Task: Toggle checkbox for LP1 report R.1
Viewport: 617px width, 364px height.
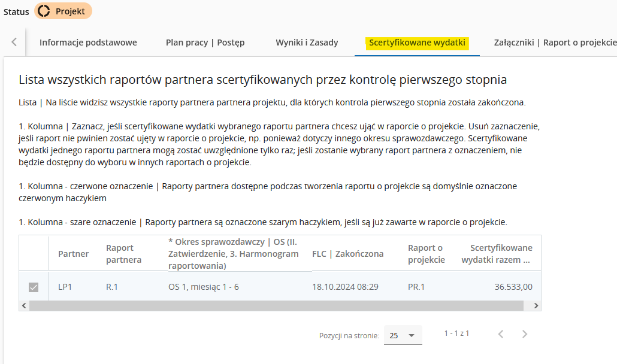Action: (x=34, y=287)
